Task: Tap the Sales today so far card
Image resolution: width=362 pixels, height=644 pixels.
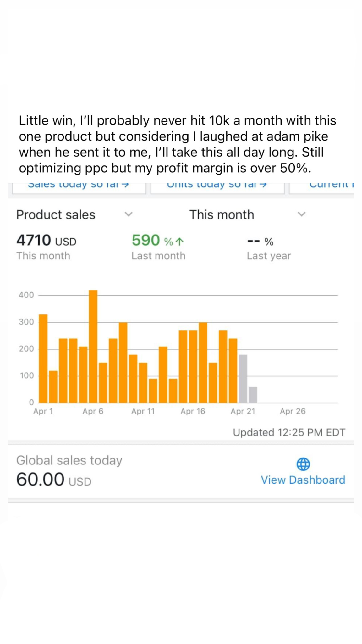Action: (x=79, y=187)
